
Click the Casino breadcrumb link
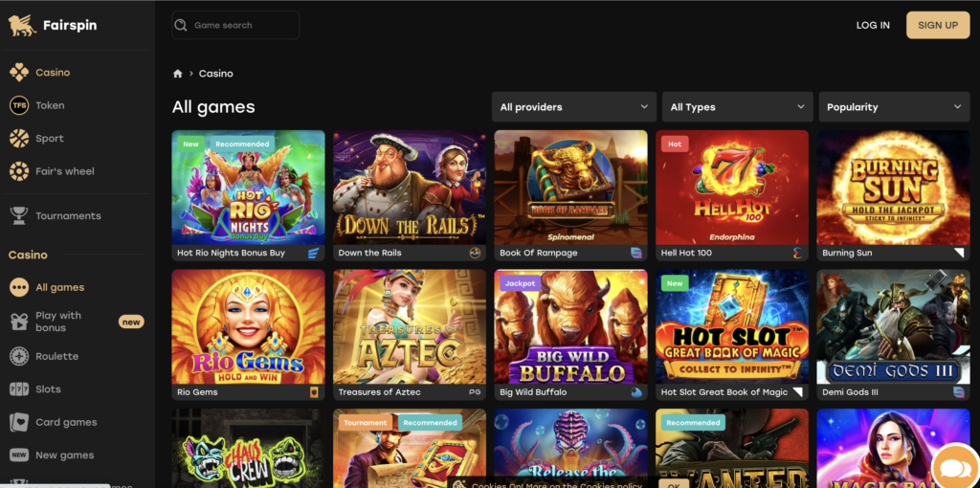click(215, 74)
